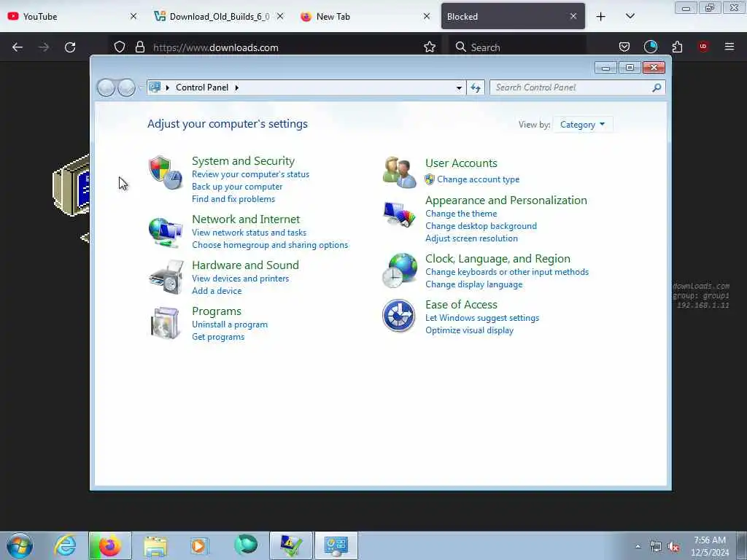Open Change display language link

tap(474, 284)
